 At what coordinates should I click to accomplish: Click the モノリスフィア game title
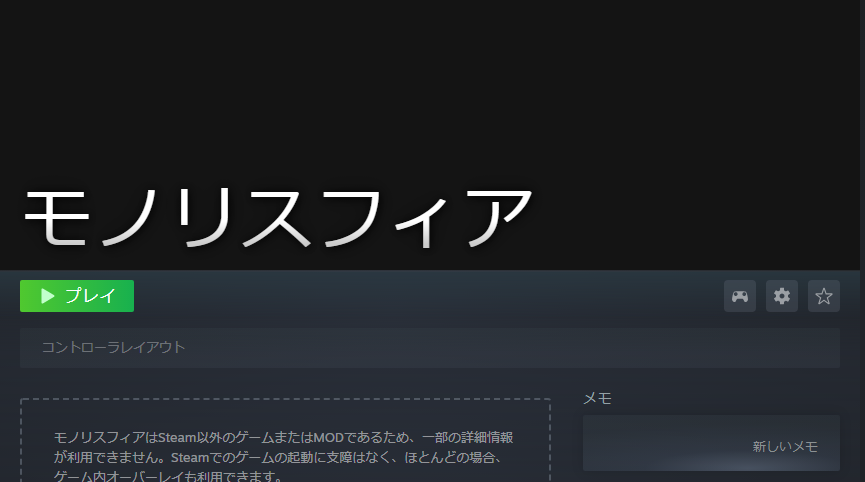tap(277, 217)
